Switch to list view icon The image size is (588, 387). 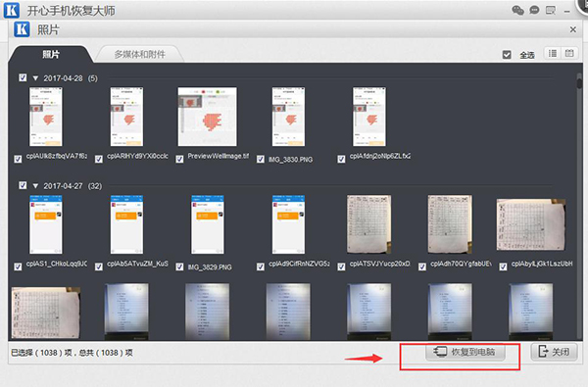pos(553,54)
